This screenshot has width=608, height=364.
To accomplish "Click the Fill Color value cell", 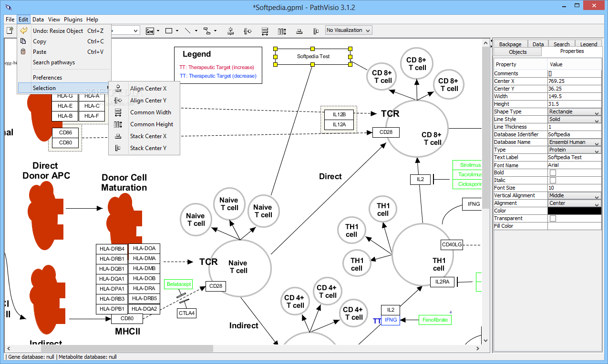I will coord(574,226).
